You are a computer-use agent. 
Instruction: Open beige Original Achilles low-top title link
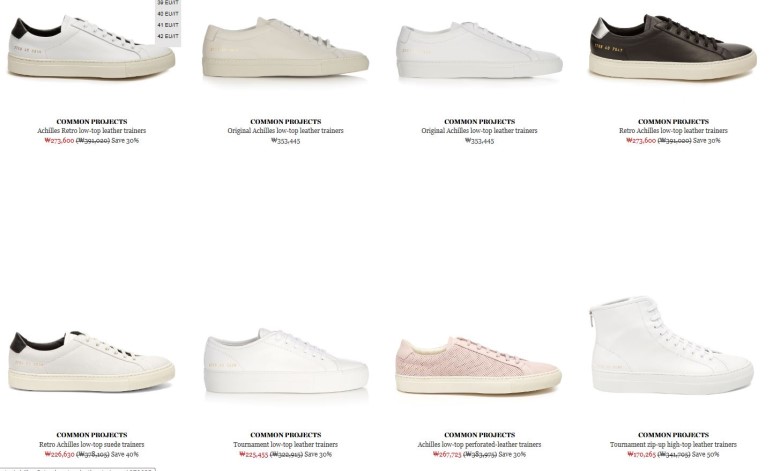[x=285, y=131]
